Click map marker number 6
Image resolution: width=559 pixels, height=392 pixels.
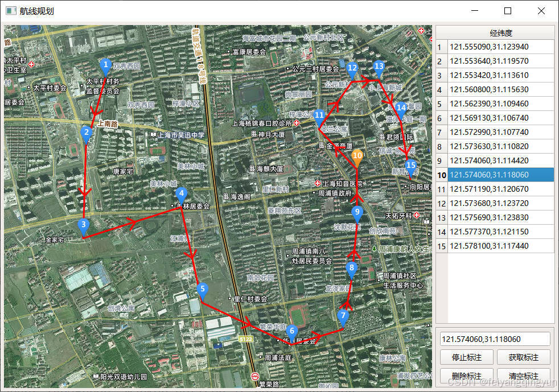coord(292,333)
